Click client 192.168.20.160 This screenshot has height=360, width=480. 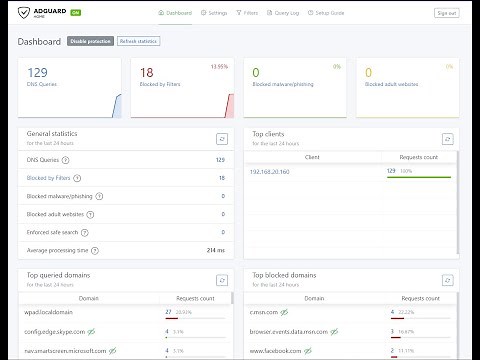pyautogui.click(x=270, y=172)
